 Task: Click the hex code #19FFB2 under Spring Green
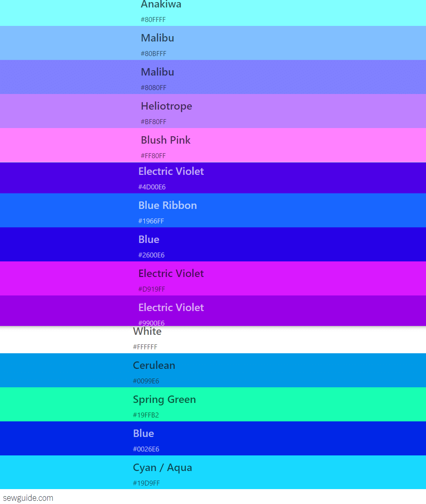point(146,415)
